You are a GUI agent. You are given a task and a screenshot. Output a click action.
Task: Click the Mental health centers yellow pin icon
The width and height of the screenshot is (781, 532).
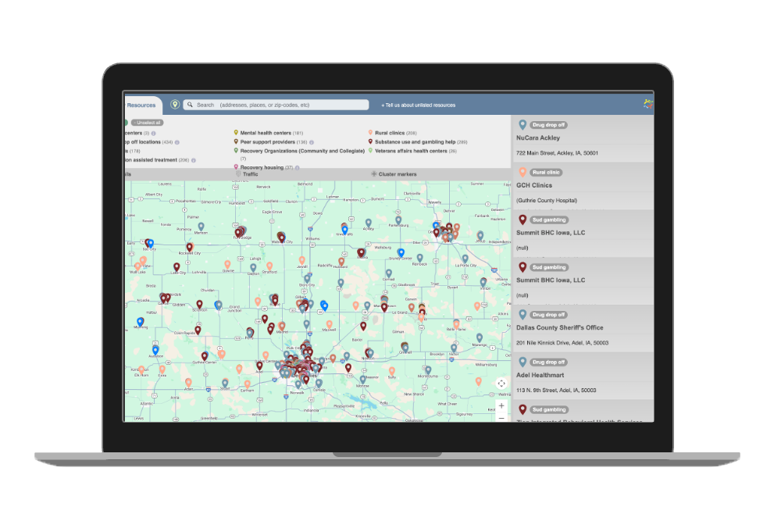pyautogui.click(x=236, y=133)
